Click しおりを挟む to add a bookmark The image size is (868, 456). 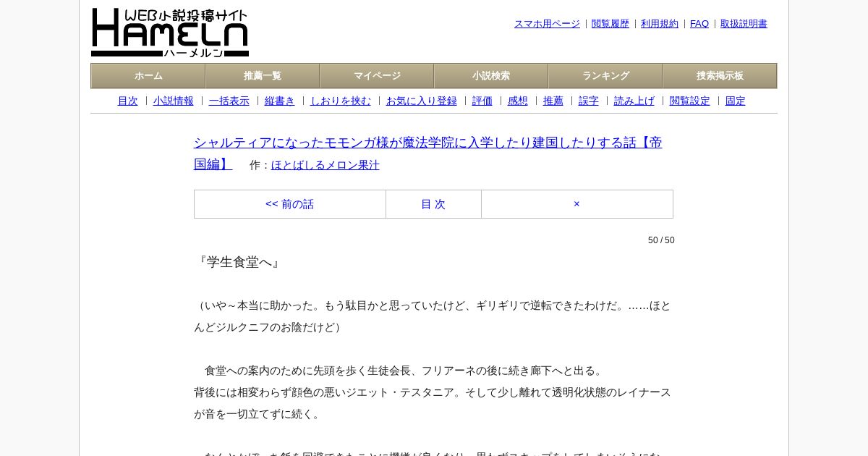pyautogui.click(x=341, y=101)
